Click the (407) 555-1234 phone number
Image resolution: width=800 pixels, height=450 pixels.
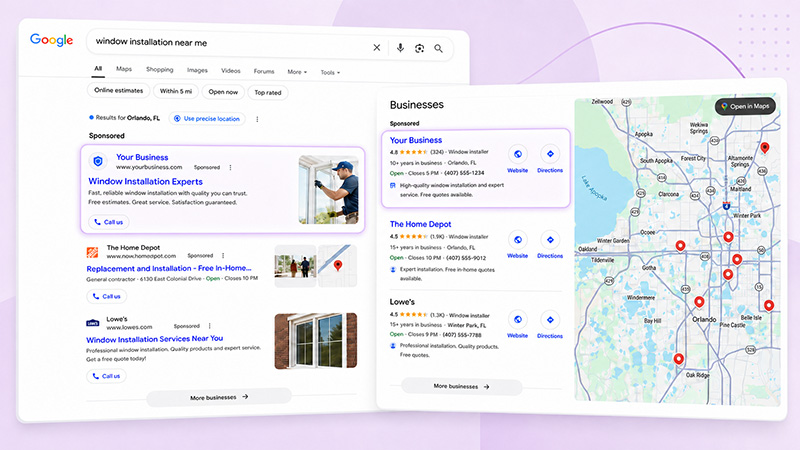(x=464, y=173)
